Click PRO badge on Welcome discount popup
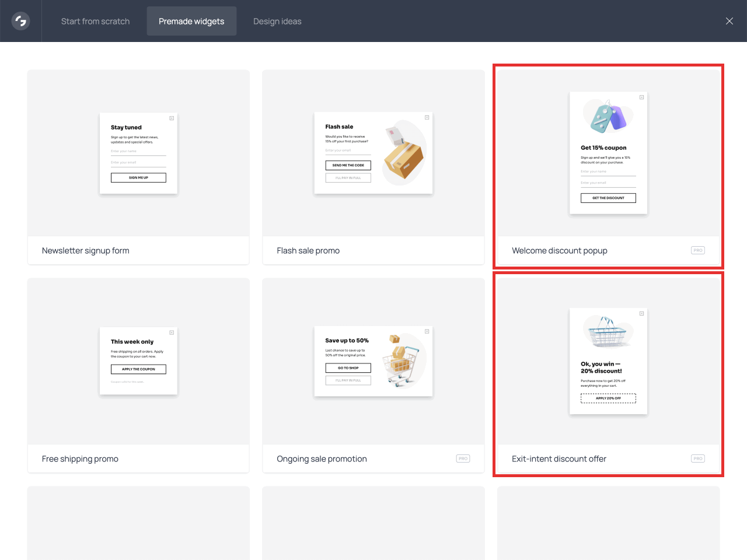Screen dimensions: 747x560 (x=697, y=250)
